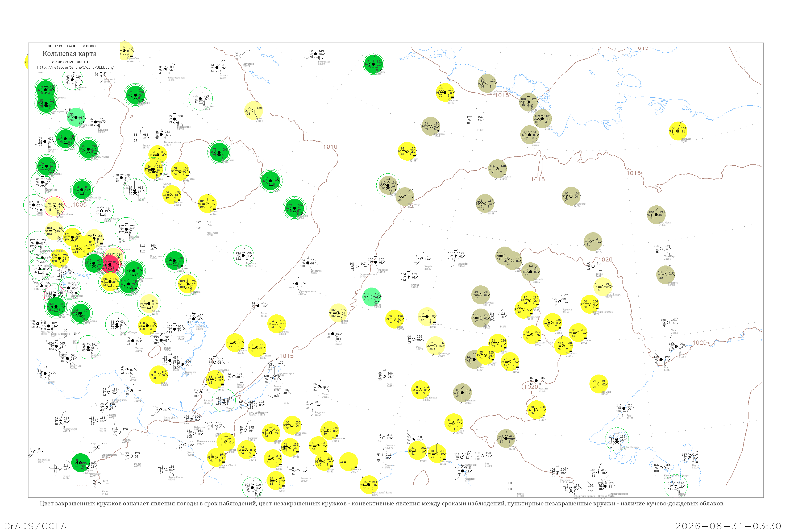Image resolution: width=798 pixels, height=532 pixels.
Task: Click the dashed-outline Лосиноборск station plot
Action: click(x=102, y=211)
